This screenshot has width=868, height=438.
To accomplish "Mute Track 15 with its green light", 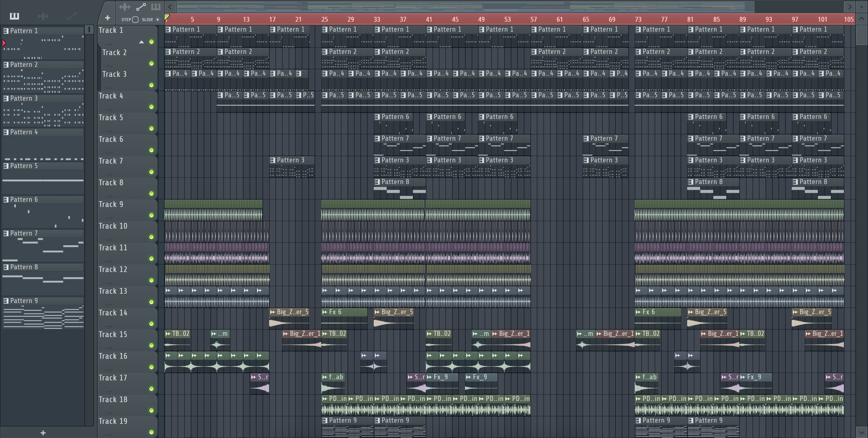I will [x=151, y=345].
